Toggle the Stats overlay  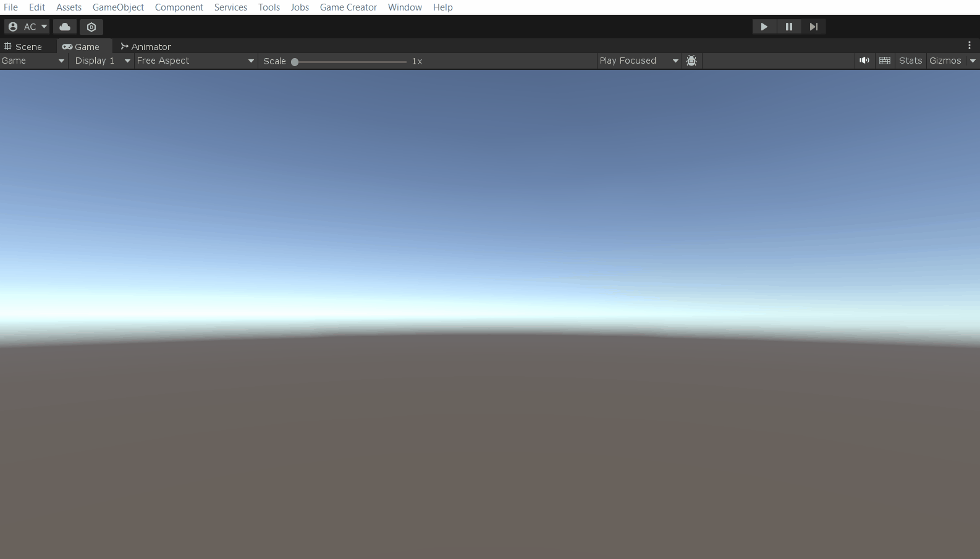click(x=910, y=61)
